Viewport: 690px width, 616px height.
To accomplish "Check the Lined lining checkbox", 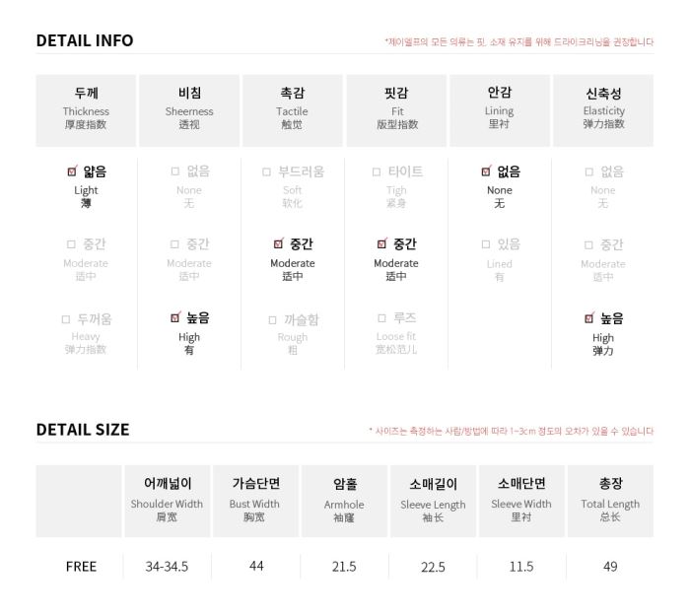I will 486,244.
